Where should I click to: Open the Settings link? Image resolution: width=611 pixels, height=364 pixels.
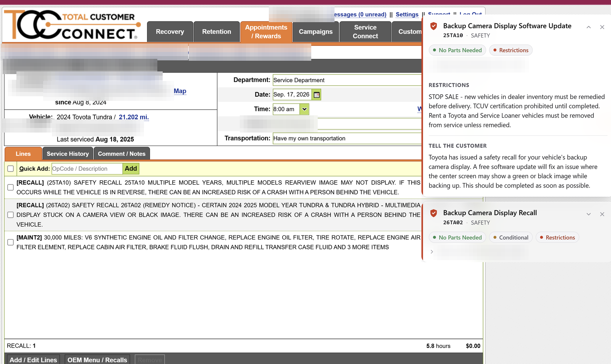407,15
